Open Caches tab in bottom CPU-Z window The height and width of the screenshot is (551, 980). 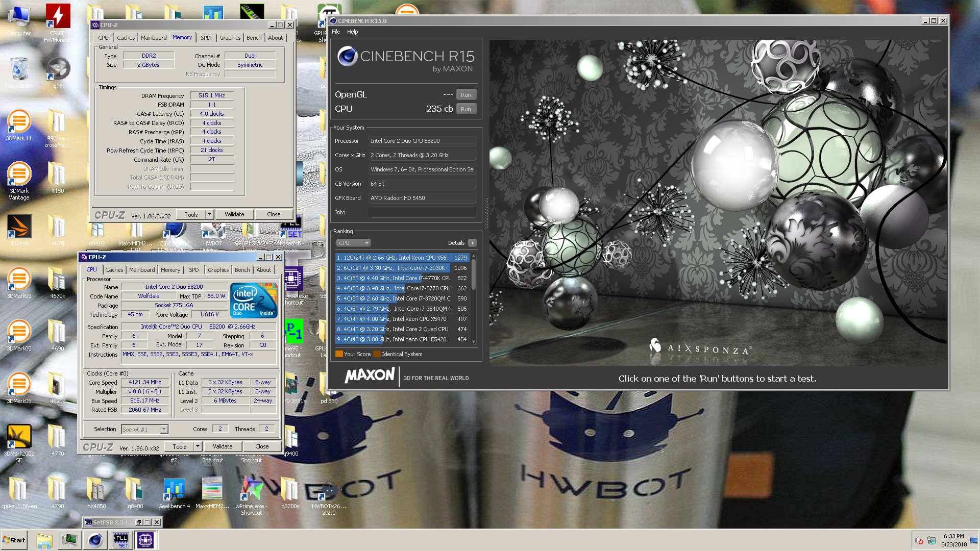click(x=114, y=270)
